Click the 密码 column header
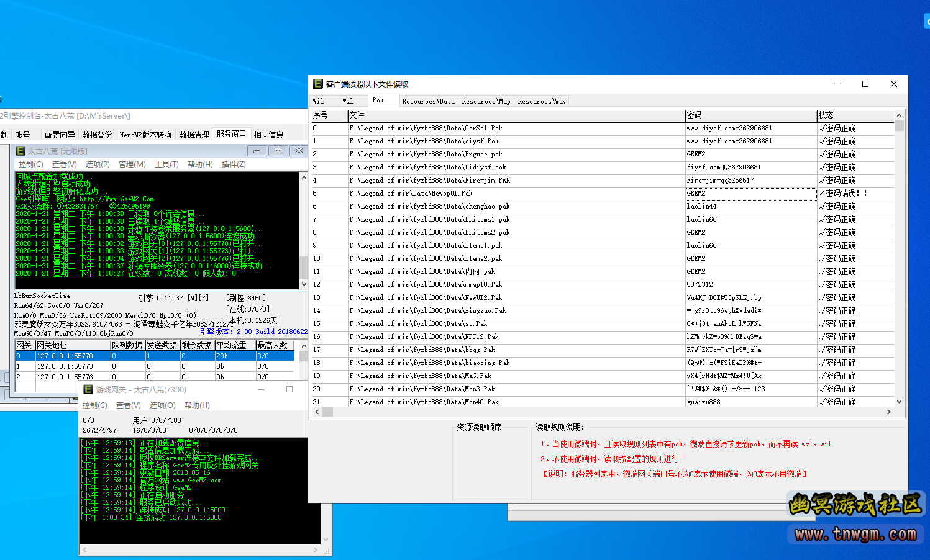 tap(751, 115)
